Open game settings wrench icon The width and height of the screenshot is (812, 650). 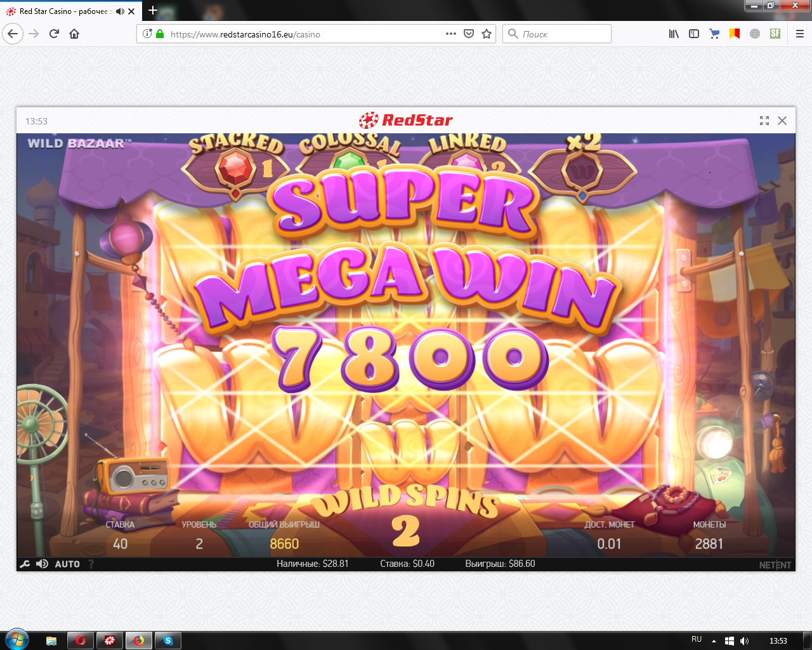point(25,564)
